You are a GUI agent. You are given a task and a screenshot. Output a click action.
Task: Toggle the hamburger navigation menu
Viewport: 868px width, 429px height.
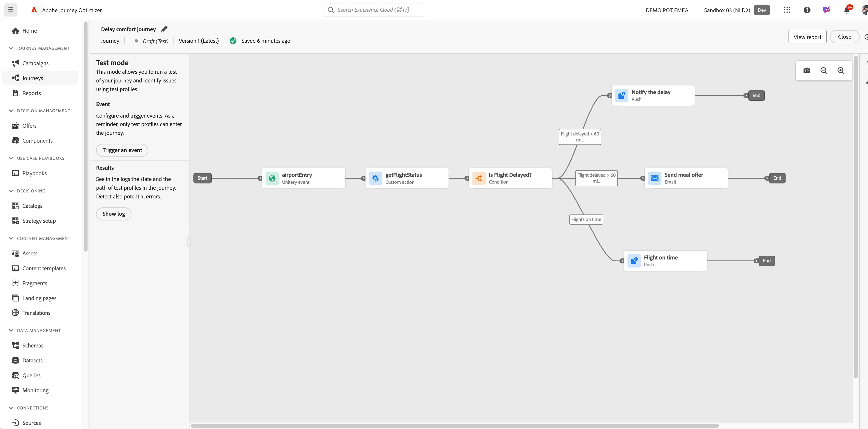[11, 10]
